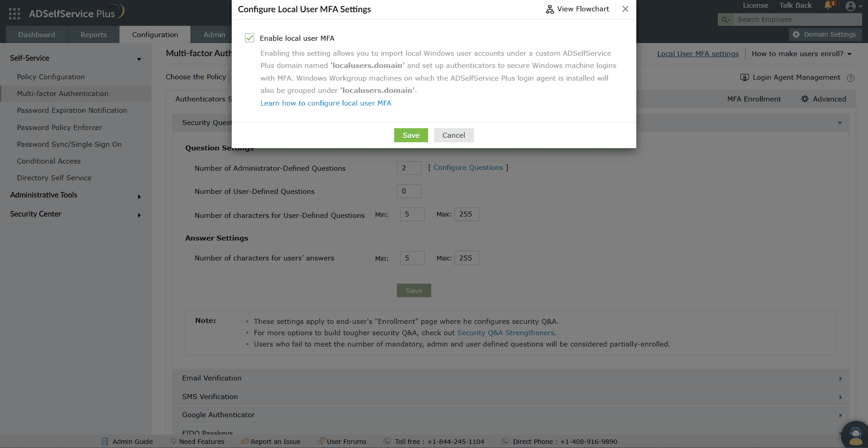
Task: Uncheck Enable local user MFA
Action: 249,38
